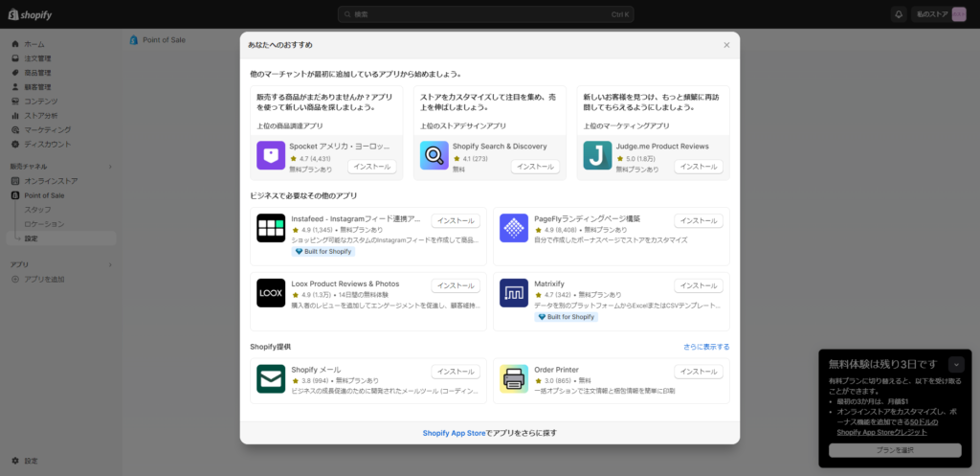Focus the 検索 search field
The image size is (980, 476).
click(485, 14)
